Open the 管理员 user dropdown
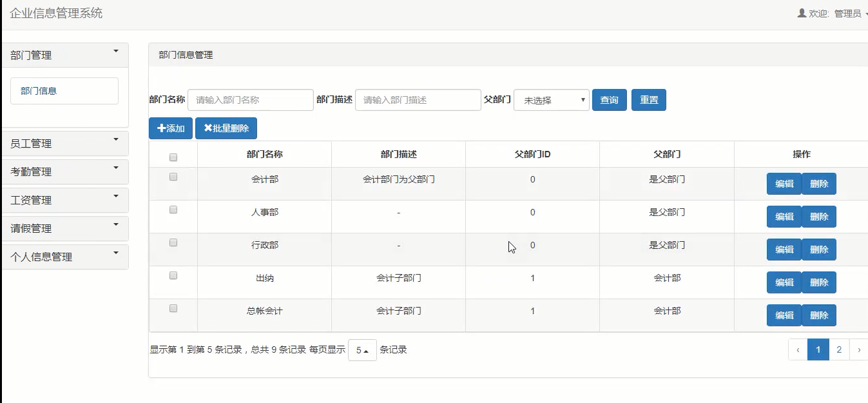The image size is (868, 403). tap(851, 14)
